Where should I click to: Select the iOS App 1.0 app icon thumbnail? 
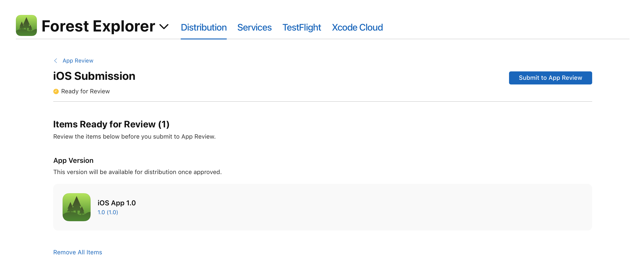[x=77, y=207]
